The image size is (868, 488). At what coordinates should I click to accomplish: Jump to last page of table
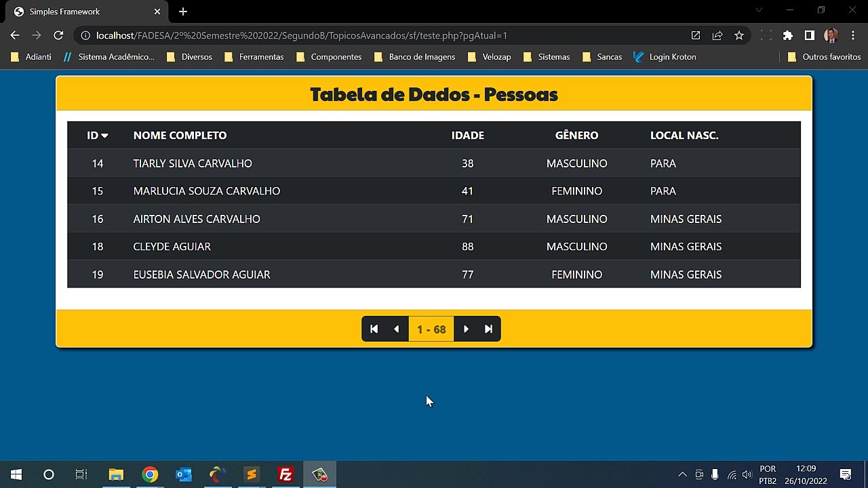pyautogui.click(x=489, y=329)
